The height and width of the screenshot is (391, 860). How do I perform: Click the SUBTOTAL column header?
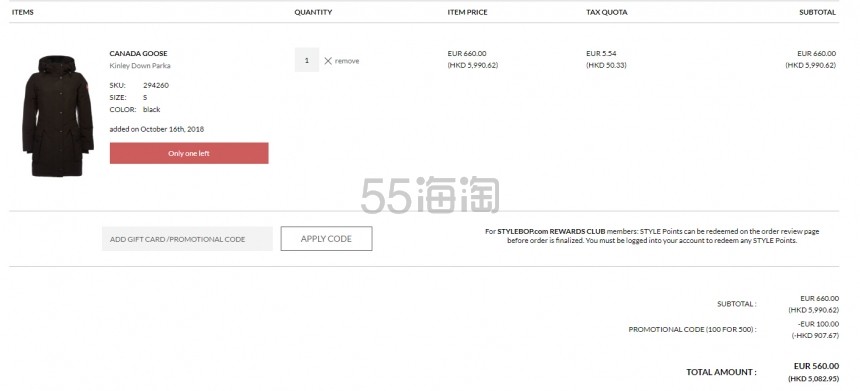817,12
